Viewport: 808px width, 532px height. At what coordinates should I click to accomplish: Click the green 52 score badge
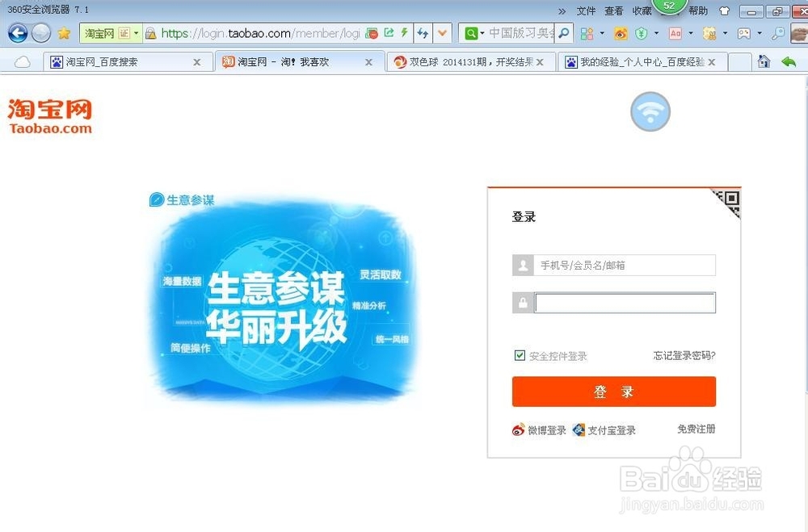point(668,6)
